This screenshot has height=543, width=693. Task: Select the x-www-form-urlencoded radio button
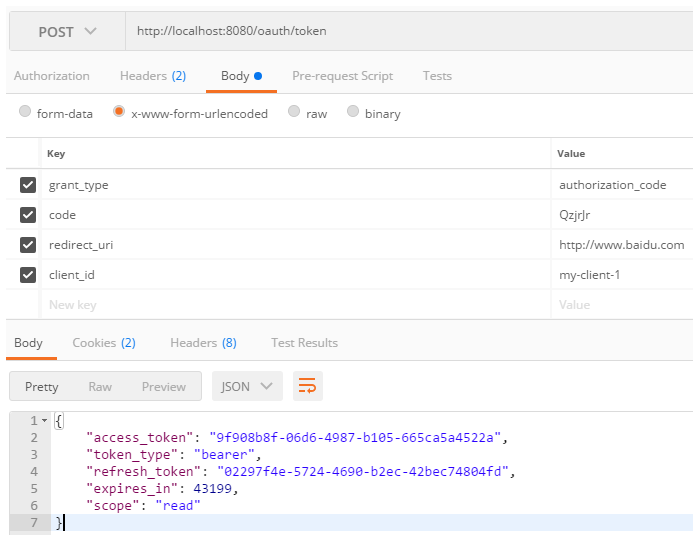point(119,111)
